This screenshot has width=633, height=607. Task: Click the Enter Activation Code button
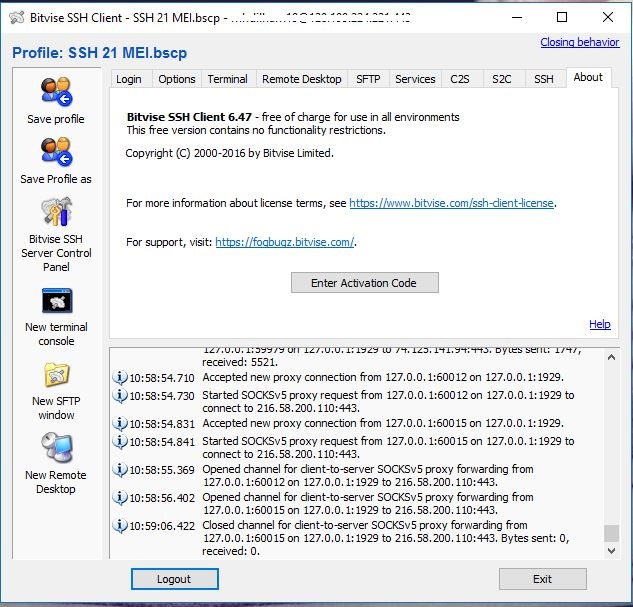(x=365, y=283)
